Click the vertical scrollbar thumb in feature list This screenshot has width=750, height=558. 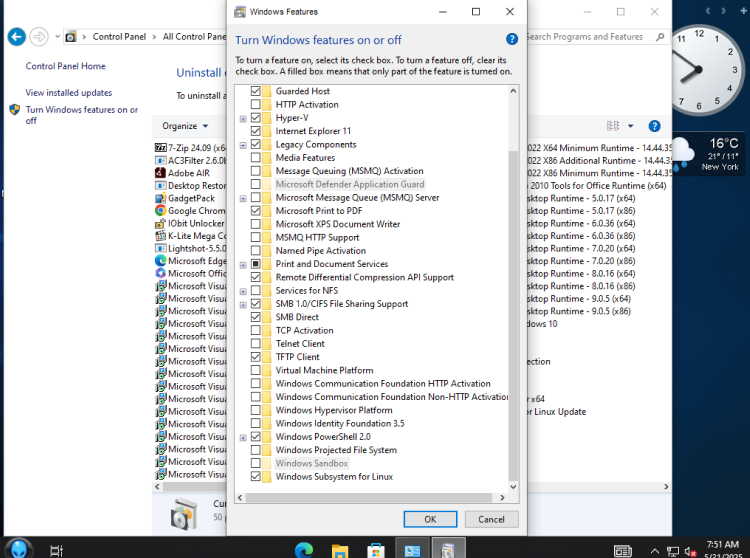[x=513, y=315]
